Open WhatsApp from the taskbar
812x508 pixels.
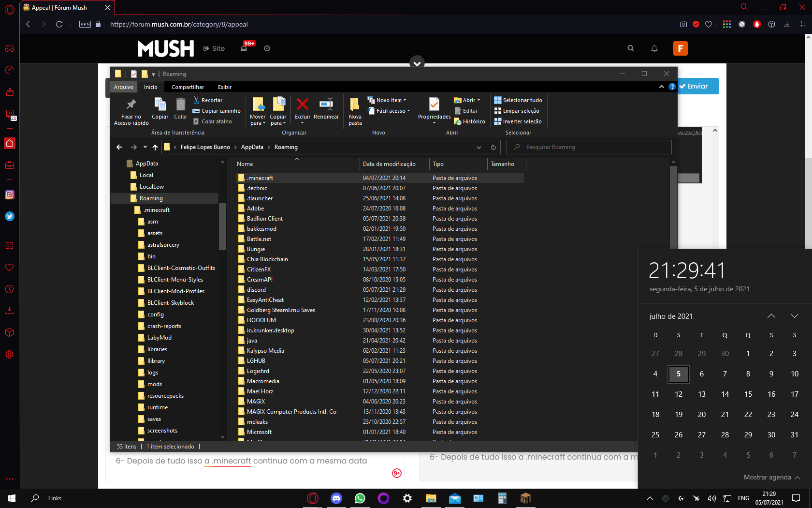point(360,498)
